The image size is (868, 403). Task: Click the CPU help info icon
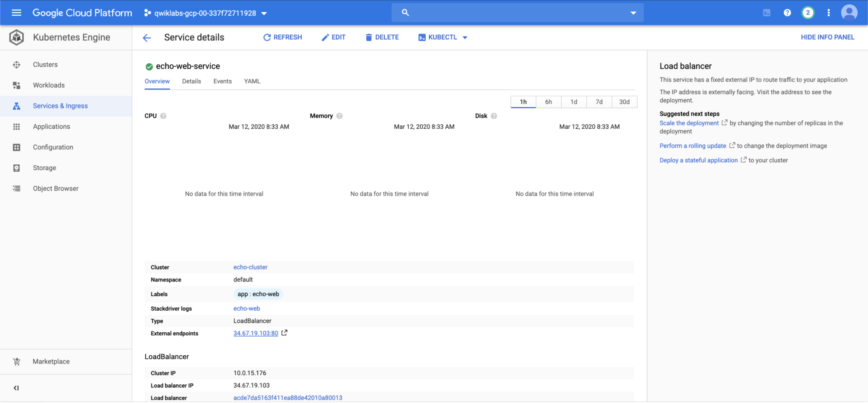pyautogui.click(x=163, y=116)
